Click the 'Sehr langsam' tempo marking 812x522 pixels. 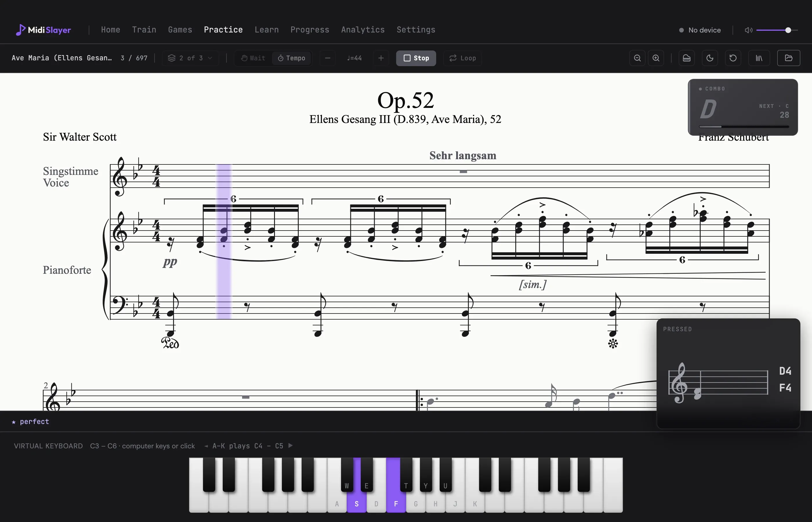(x=463, y=155)
